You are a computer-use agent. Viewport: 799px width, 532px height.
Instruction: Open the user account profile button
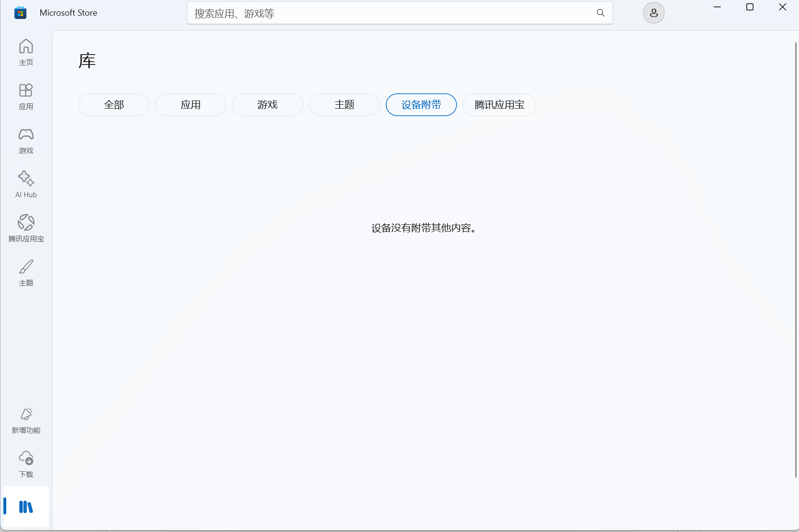click(654, 13)
